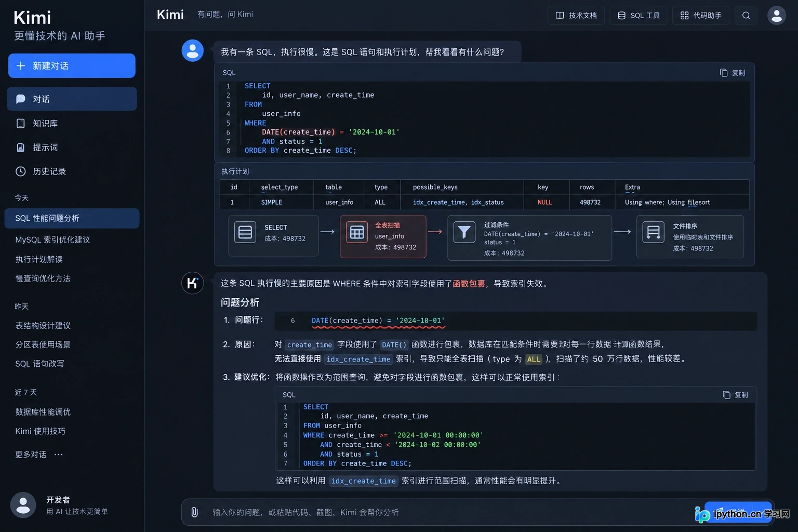This screenshot has width=798, height=532.
Task: Click the NULL value in key column
Action: coord(545,203)
